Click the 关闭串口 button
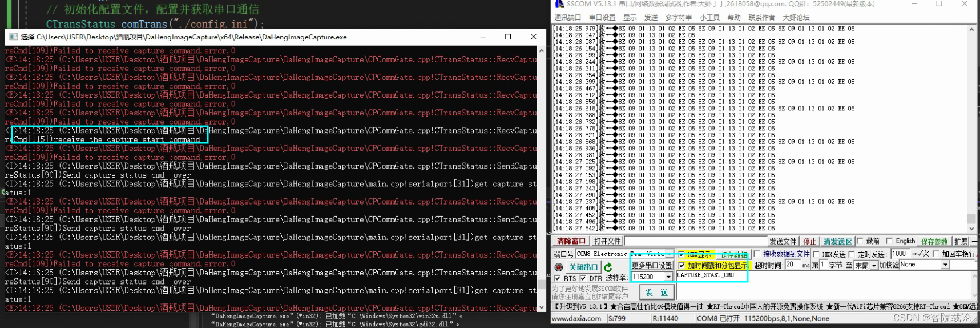The width and height of the screenshot is (980, 328). tap(583, 267)
